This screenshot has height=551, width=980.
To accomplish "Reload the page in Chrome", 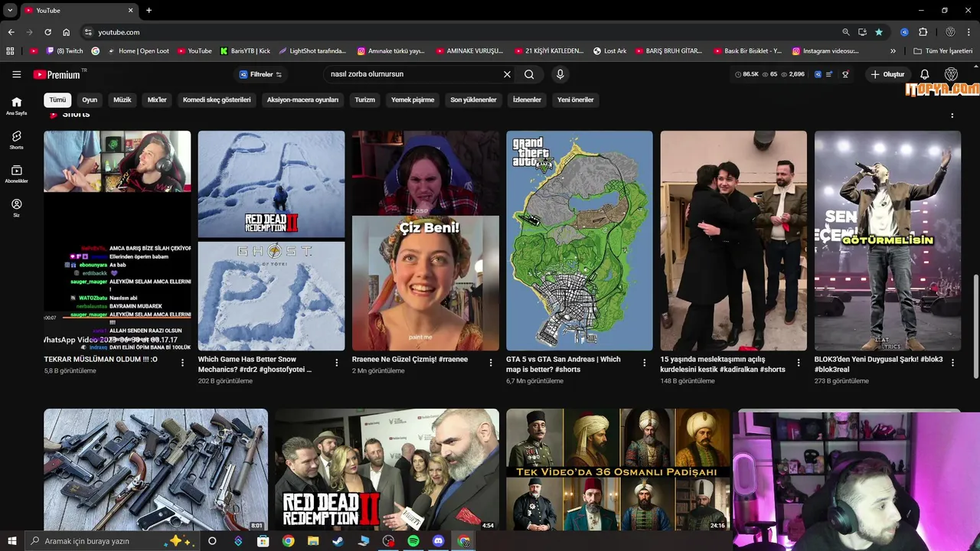I will tap(47, 32).
